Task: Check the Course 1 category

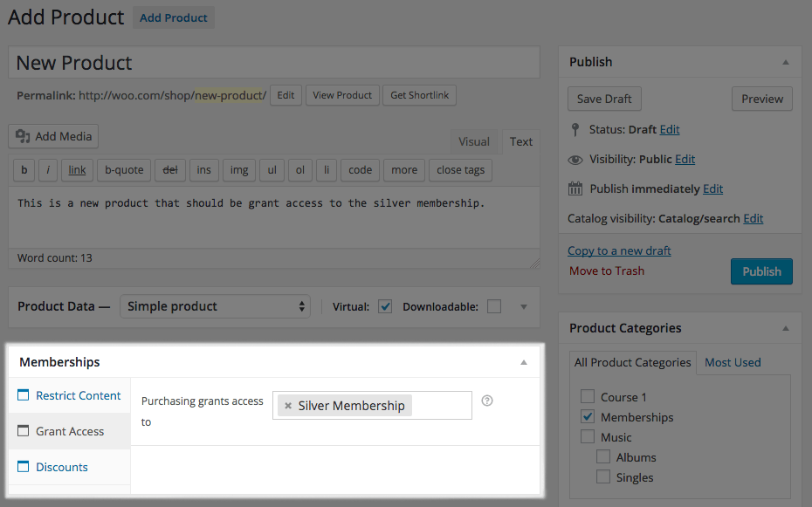Action: 588,397
